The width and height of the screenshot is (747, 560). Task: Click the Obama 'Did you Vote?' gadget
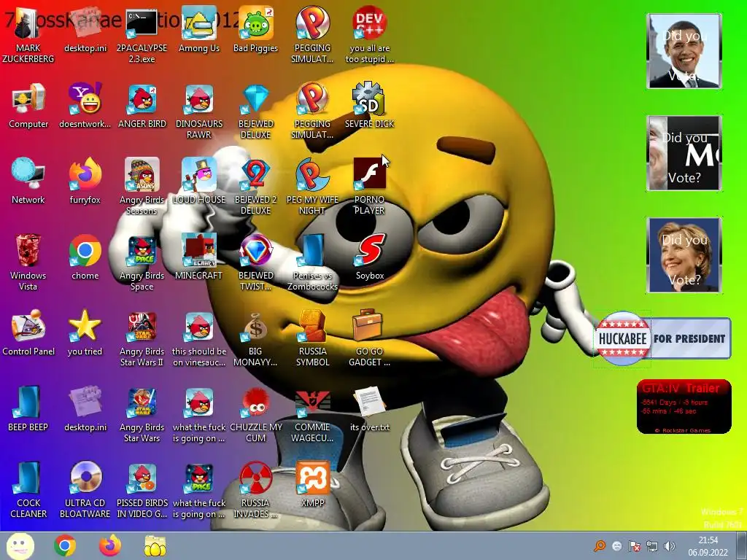pos(684,51)
